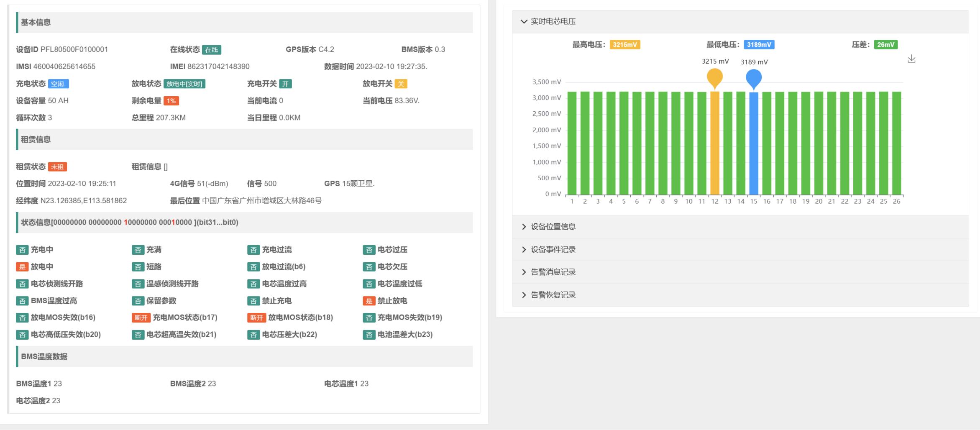Click the 否 flag beside 充电MOS失效(b19)

click(369, 317)
